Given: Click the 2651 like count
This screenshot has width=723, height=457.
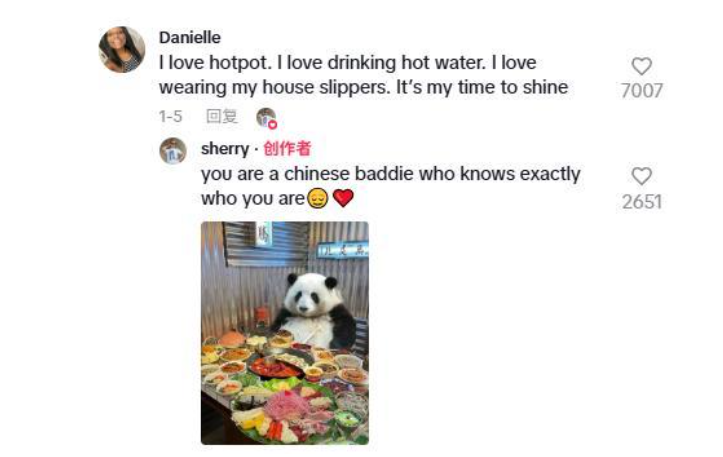Looking at the screenshot, I should point(641,202).
